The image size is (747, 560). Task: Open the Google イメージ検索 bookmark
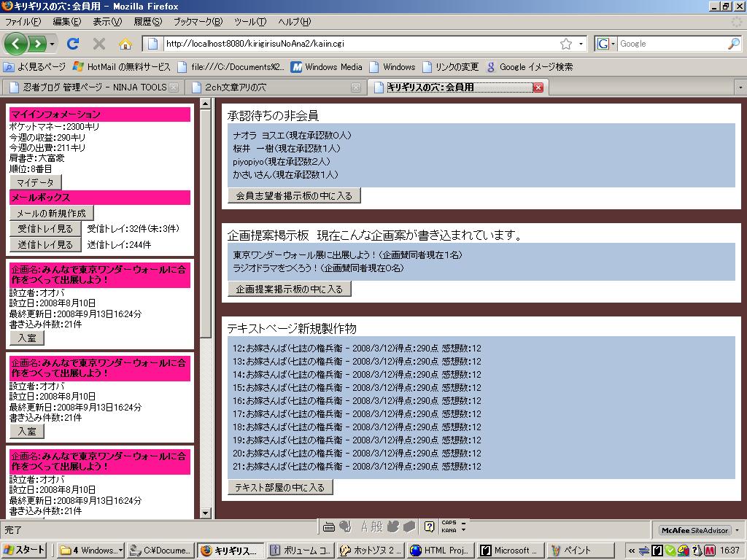(530, 66)
